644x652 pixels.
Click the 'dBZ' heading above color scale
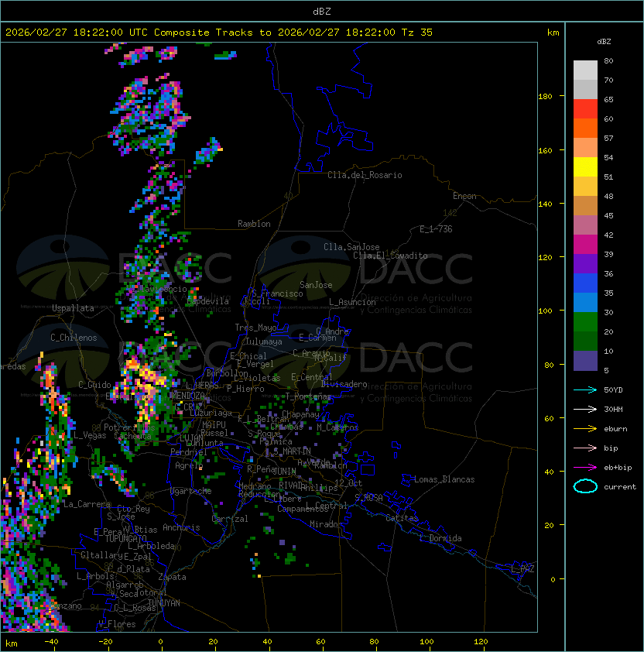pyautogui.click(x=604, y=42)
